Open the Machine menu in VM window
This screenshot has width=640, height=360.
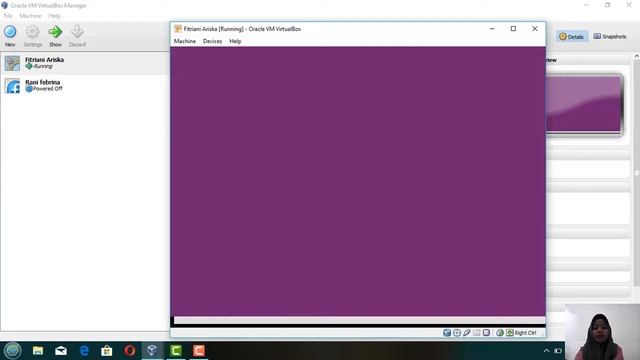184,41
